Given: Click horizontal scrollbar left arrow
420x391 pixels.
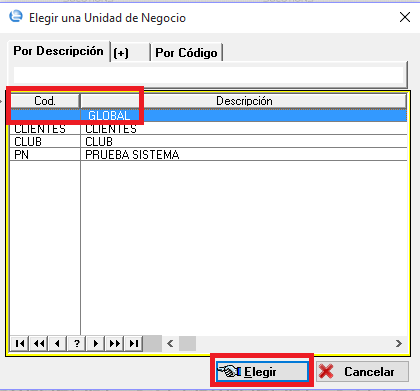Looking at the screenshot, I should click(170, 343).
